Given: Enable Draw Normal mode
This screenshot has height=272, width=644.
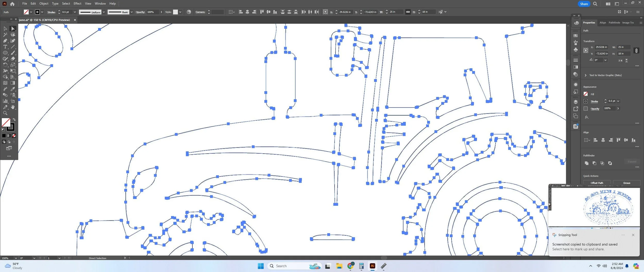Looking at the screenshot, I should [4, 142].
